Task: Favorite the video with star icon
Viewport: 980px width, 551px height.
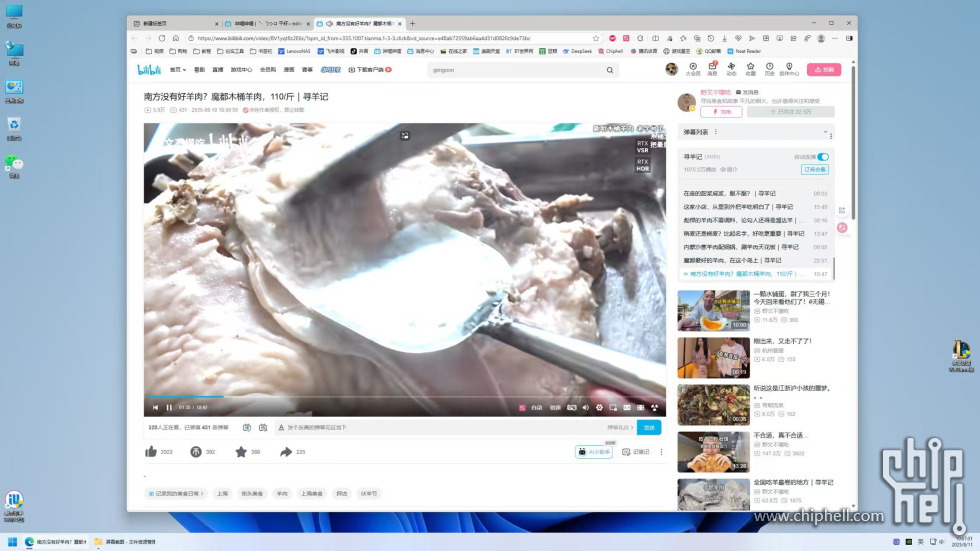Action: (x=241, y=452)
